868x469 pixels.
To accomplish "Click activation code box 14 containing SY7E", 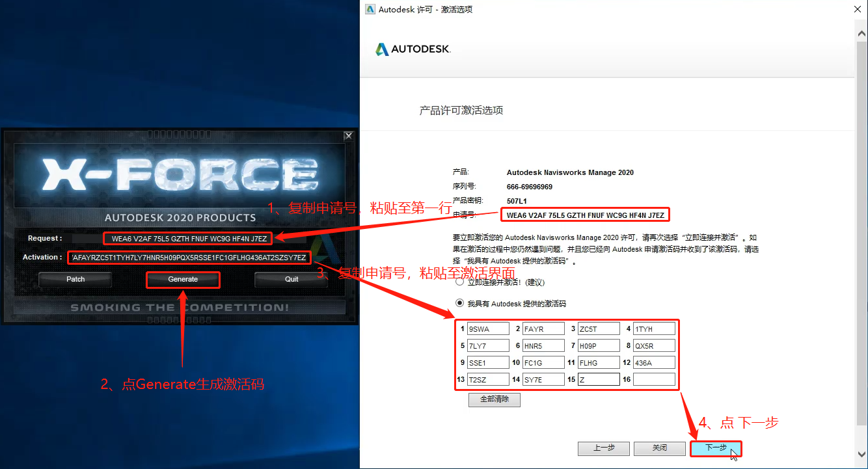I will coord(543,380).
